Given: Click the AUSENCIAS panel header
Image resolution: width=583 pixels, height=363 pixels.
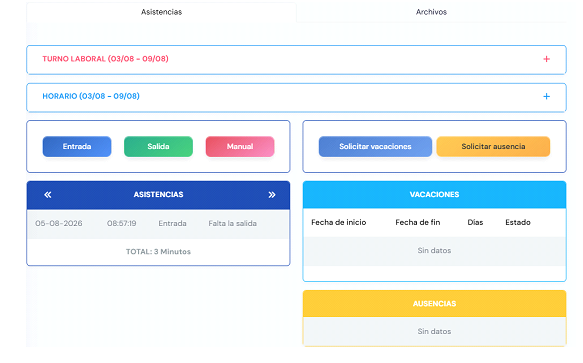Looking at the screenshot, I should pos(434,303).
